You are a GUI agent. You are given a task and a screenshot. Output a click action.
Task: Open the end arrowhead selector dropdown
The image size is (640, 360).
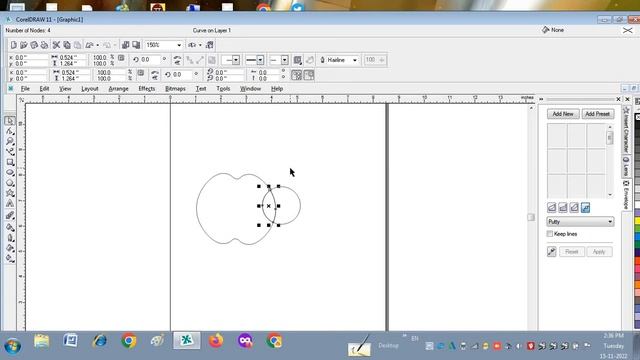284,60
